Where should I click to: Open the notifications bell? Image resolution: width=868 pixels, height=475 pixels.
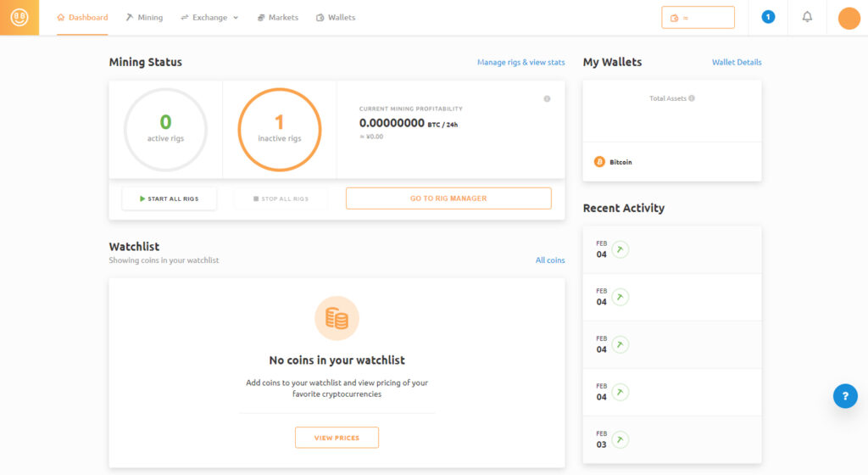click(x=807, y=17)
